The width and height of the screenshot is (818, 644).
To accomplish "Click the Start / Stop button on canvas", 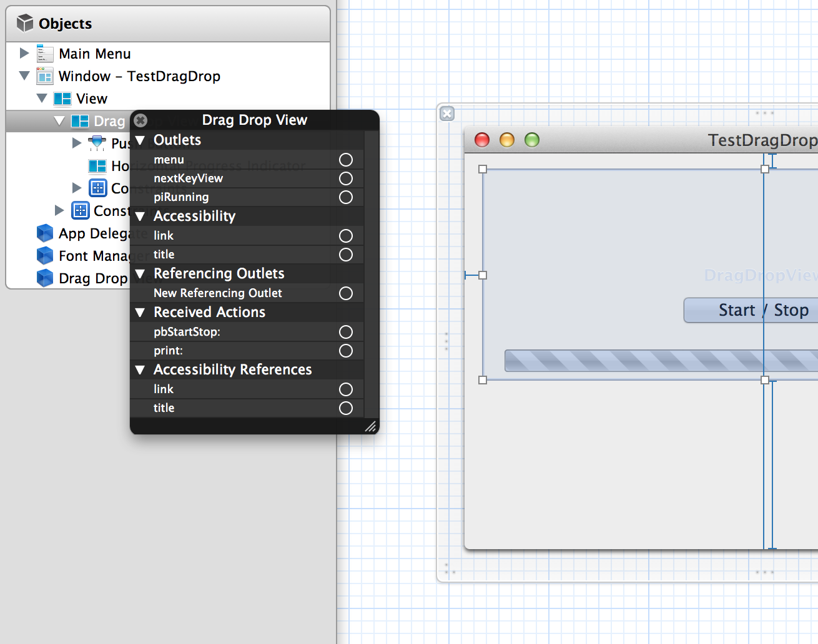I will click(x=751, y=310).
